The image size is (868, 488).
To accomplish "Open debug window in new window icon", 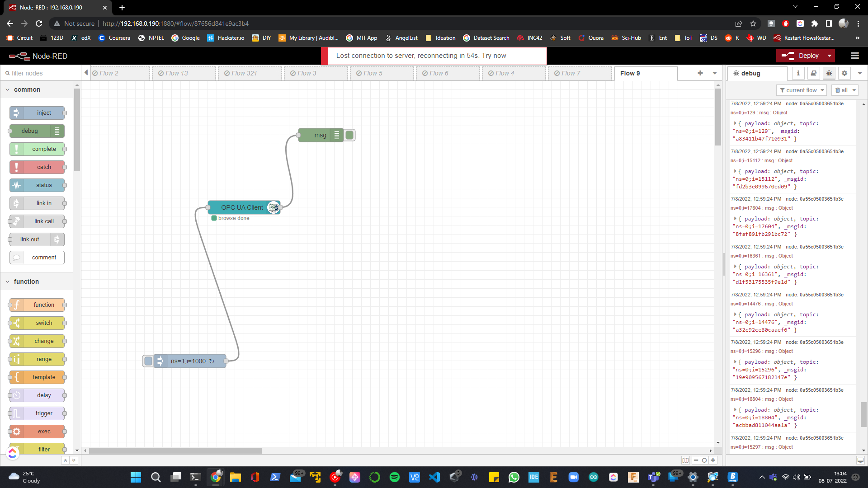I will pyautogui.click(x=860, y=460).
